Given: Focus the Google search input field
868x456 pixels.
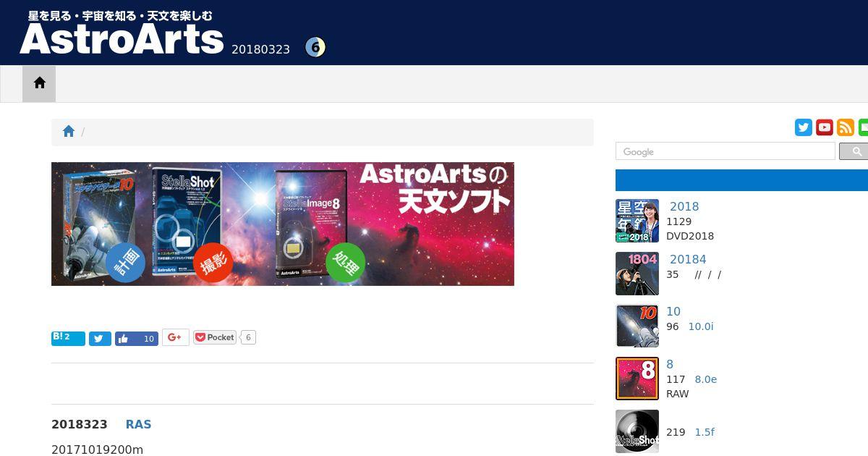Looking at the screenshot, I should click(726, 151).
